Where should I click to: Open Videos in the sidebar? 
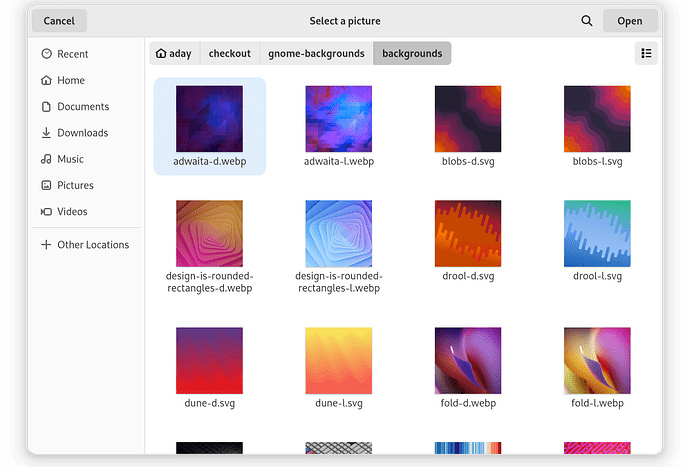point(72,211)
